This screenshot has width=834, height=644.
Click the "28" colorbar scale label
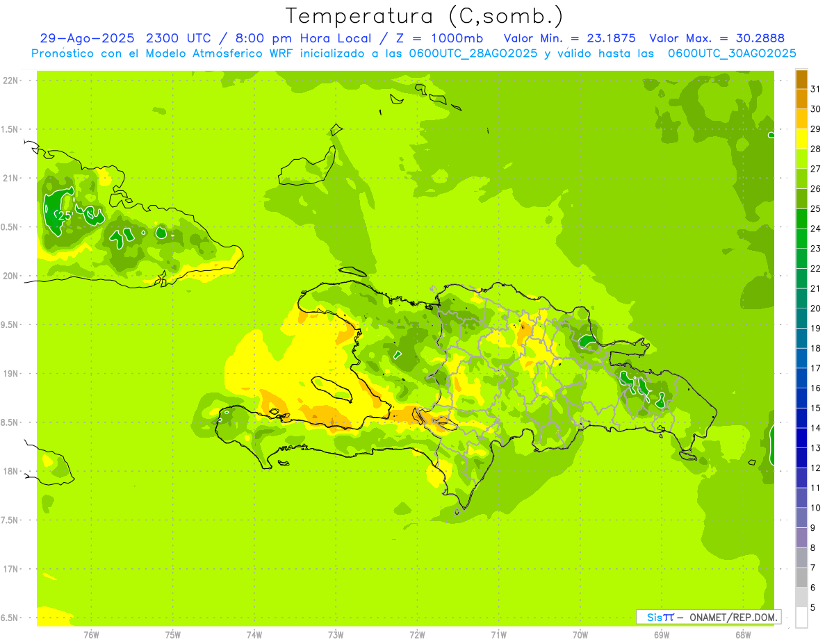815,149
